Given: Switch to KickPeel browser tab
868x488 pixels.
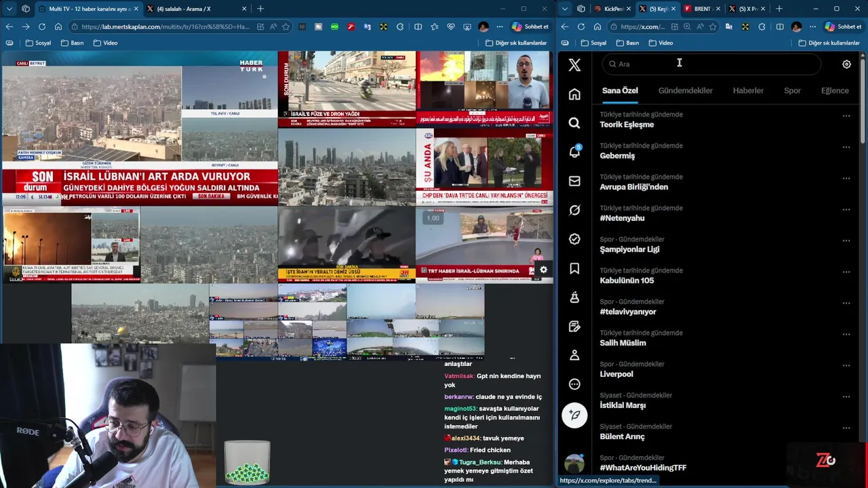Looking at the screenshot, I should (x=612, y=9).
